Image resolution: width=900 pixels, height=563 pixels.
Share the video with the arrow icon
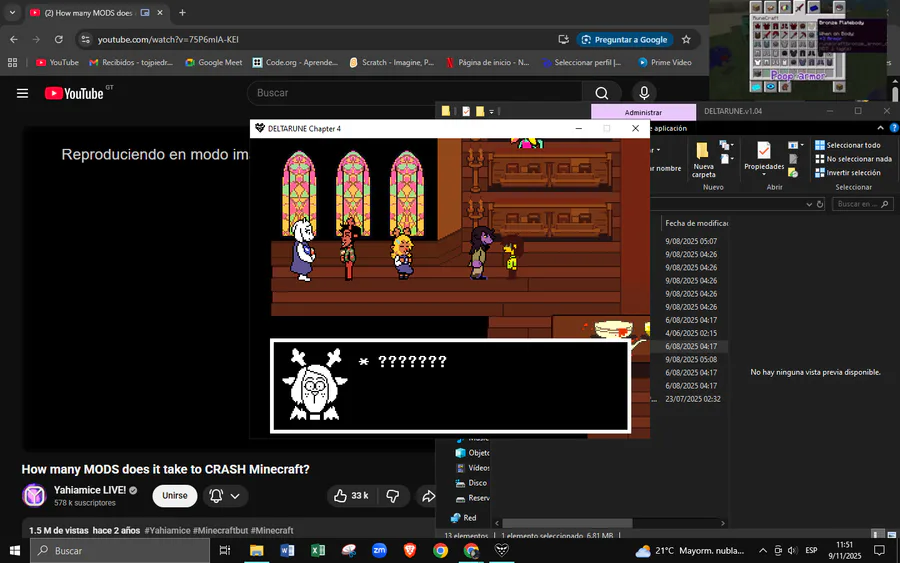[428, 496]
